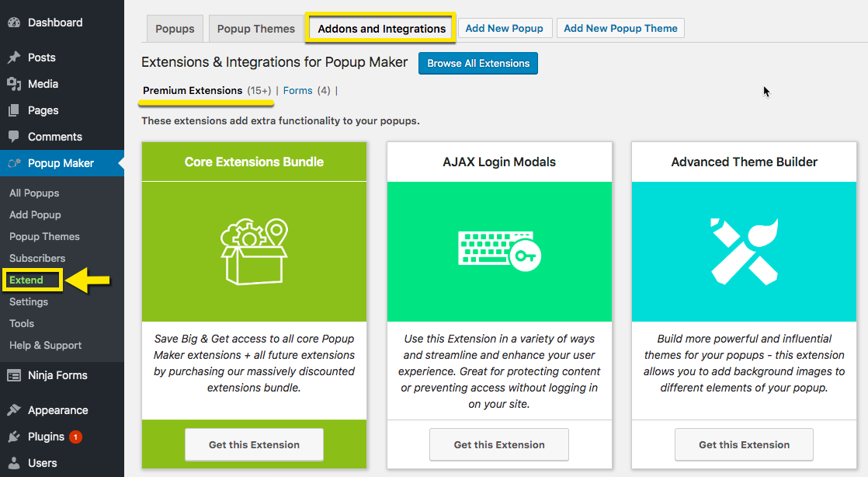The image size is (868, 477).
Task: Select the Posts pushpin icon
Action: pos(17,57)
